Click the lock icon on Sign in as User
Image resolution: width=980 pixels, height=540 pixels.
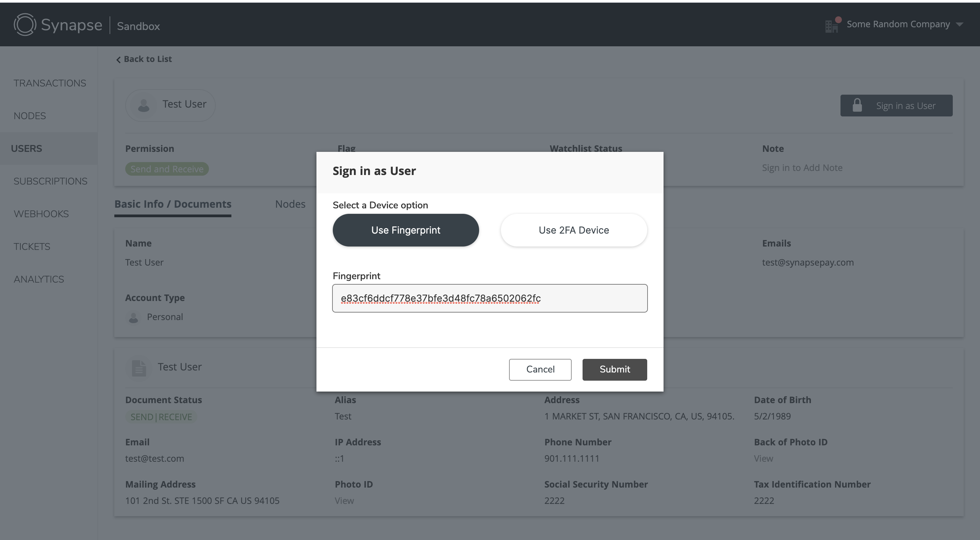(x=857, y=105)
